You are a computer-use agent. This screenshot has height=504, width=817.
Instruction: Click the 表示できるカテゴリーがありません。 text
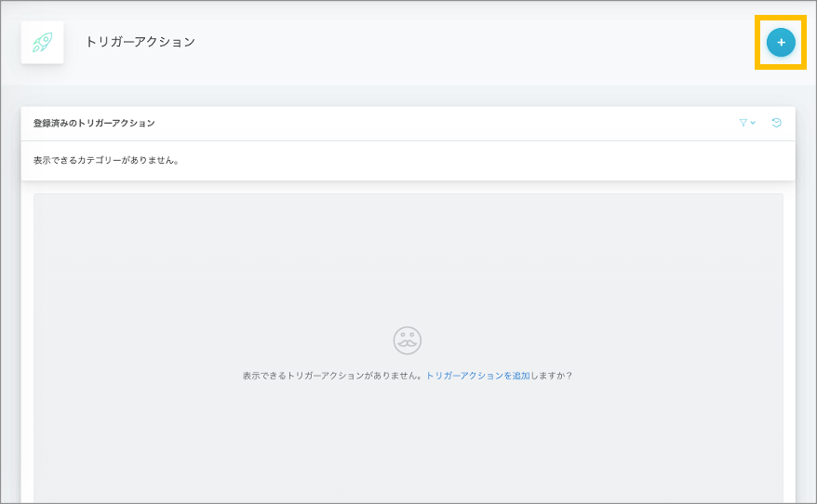(x=106, y=160)
